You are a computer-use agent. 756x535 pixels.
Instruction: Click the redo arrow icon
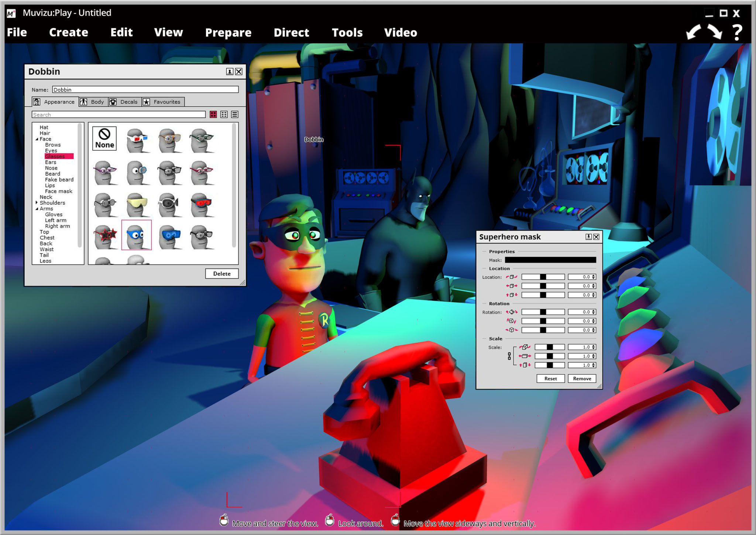[715, 33]
